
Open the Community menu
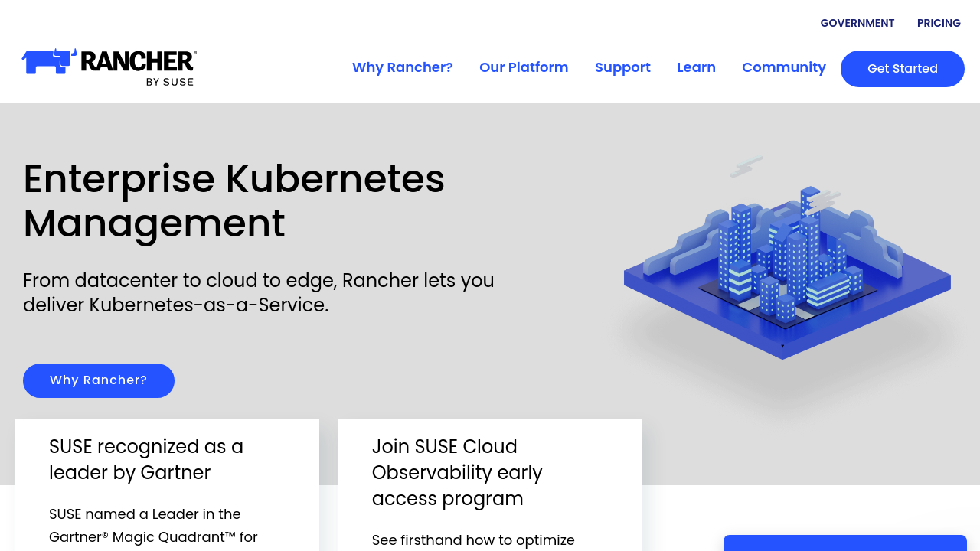tap(784, 67)
